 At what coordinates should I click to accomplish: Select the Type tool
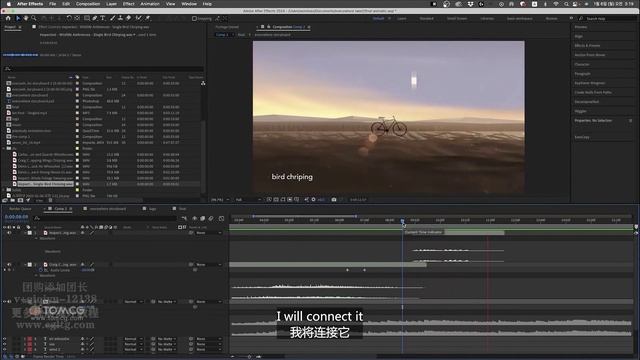[102, 18]
